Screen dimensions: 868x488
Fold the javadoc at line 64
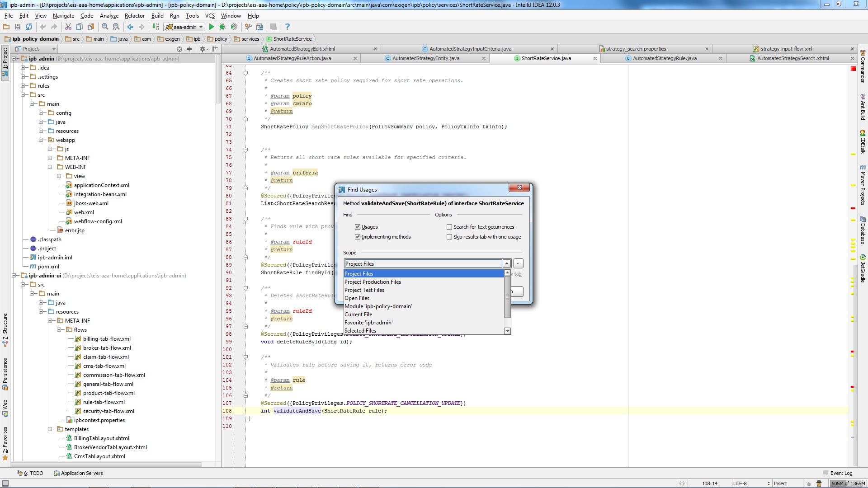pos(245,73)
